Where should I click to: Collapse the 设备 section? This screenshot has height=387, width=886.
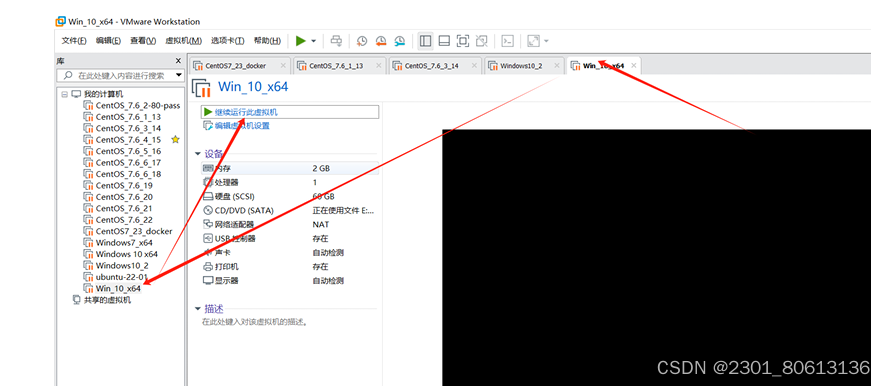[x=197, y=154]
